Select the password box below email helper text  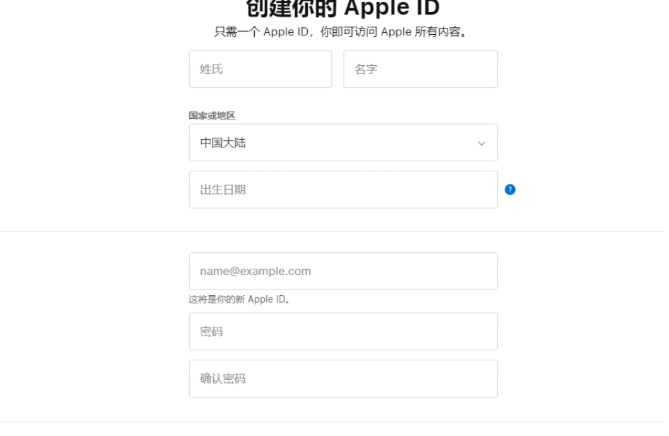click(x=343, y=331)
